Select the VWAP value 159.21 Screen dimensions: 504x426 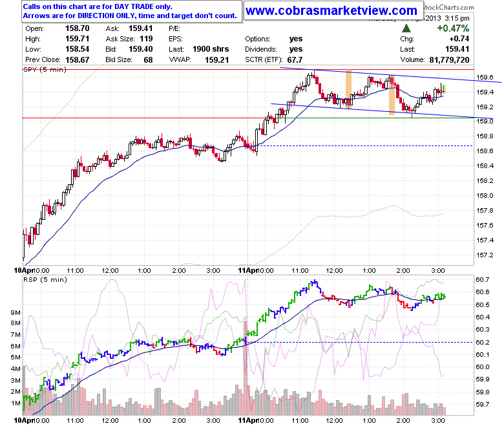(x=216, y=60)
